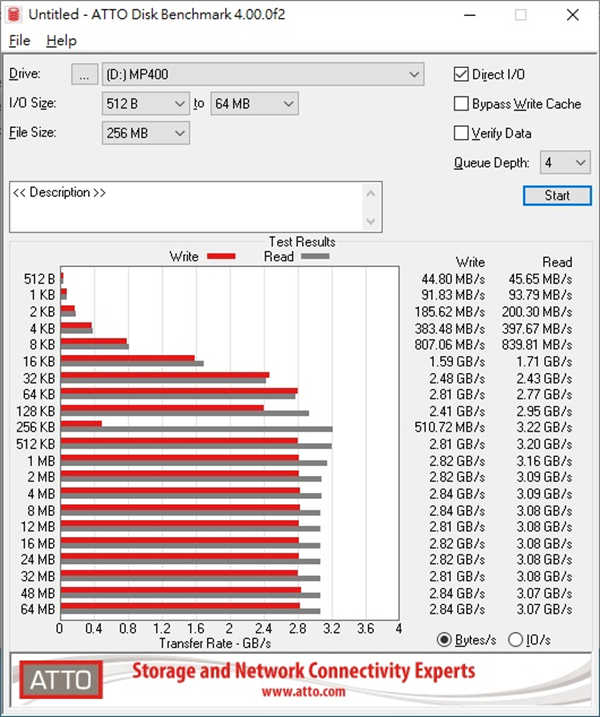This screenshot has width=600, height=717.
Task: Minimize the ATTO Disk Benchmark window
Action: tap(470, 15)
